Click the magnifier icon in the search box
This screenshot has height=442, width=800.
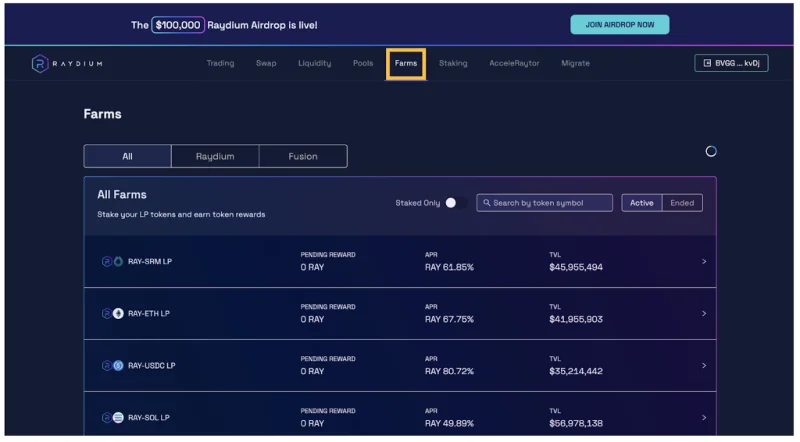(x=487, y=203)
